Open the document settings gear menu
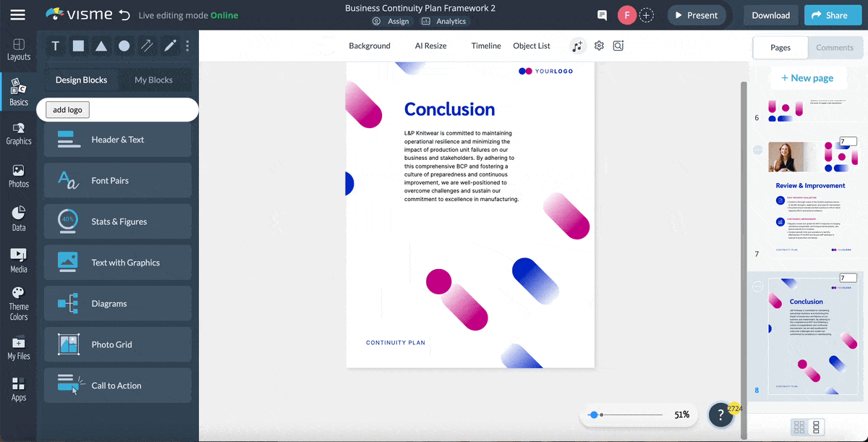The width and height of the screenshot is (868, 442). click(x=599, y=46)
